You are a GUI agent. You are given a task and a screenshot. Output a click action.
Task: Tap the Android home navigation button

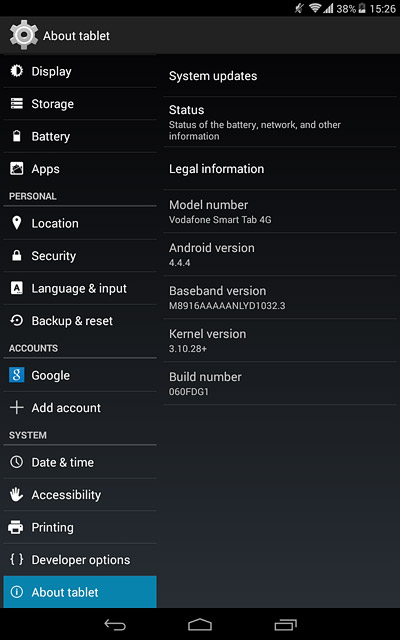200,624
